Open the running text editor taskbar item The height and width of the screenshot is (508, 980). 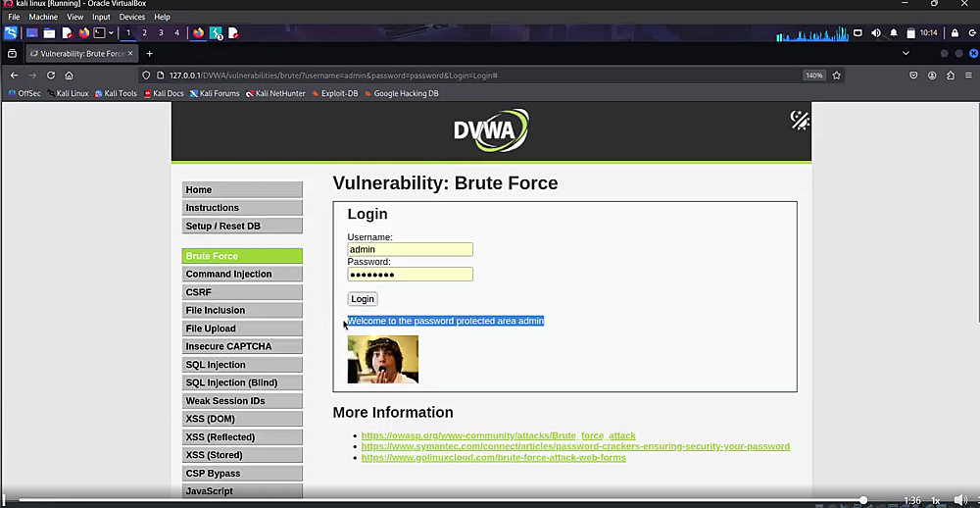click(233, 33)
